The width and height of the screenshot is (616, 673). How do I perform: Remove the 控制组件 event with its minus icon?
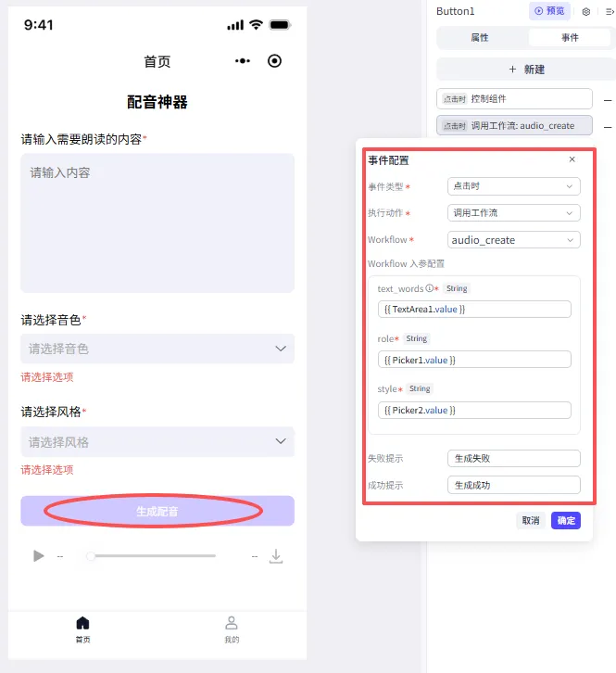[608, 100]
